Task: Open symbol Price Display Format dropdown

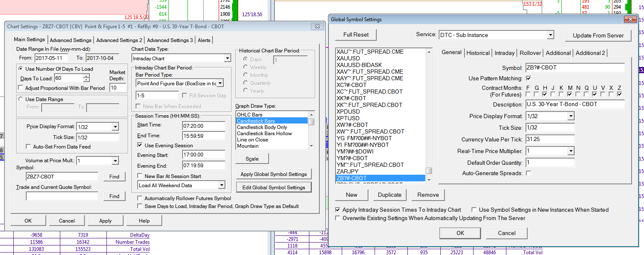Action: 571,116
